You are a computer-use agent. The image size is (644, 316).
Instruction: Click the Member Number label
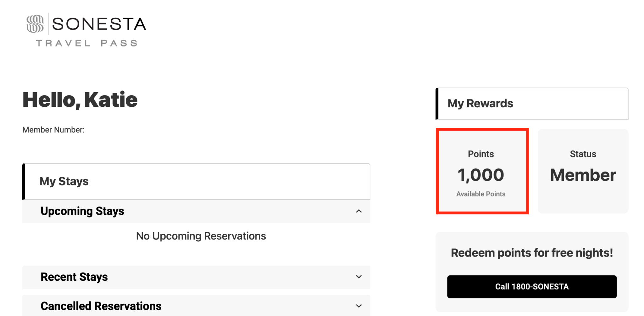click(53, 130)
